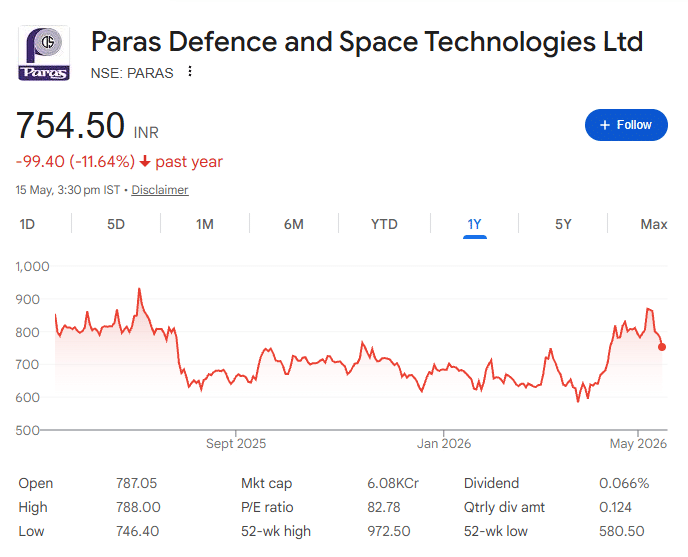Click the Sept 2025 axis marker
The height and width of the screenshot is (557, 688).
point(236,444)
